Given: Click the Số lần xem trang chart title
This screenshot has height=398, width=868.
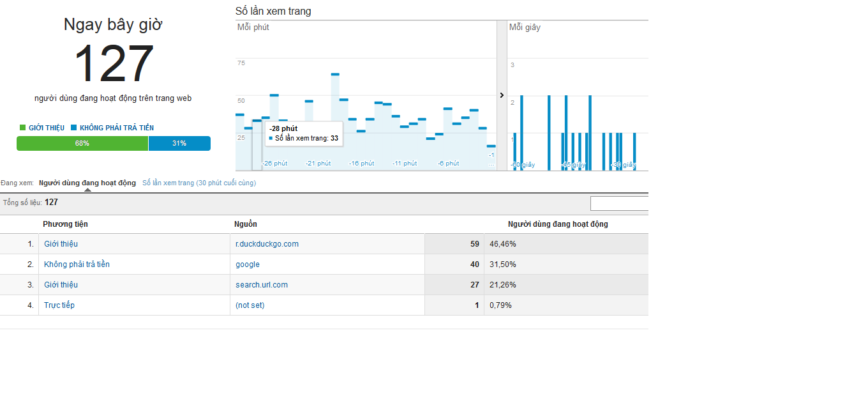Looking at the screenshot, I should coord(273,11).
